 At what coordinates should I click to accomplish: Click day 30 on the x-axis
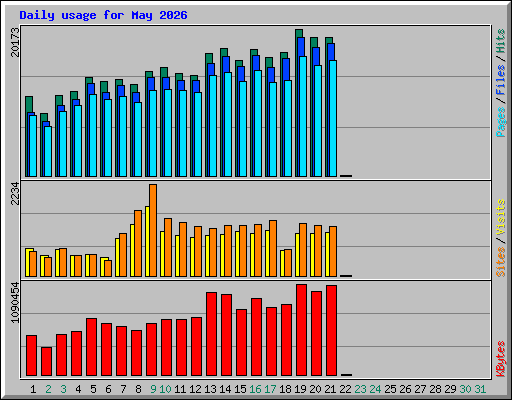(465, 389)
